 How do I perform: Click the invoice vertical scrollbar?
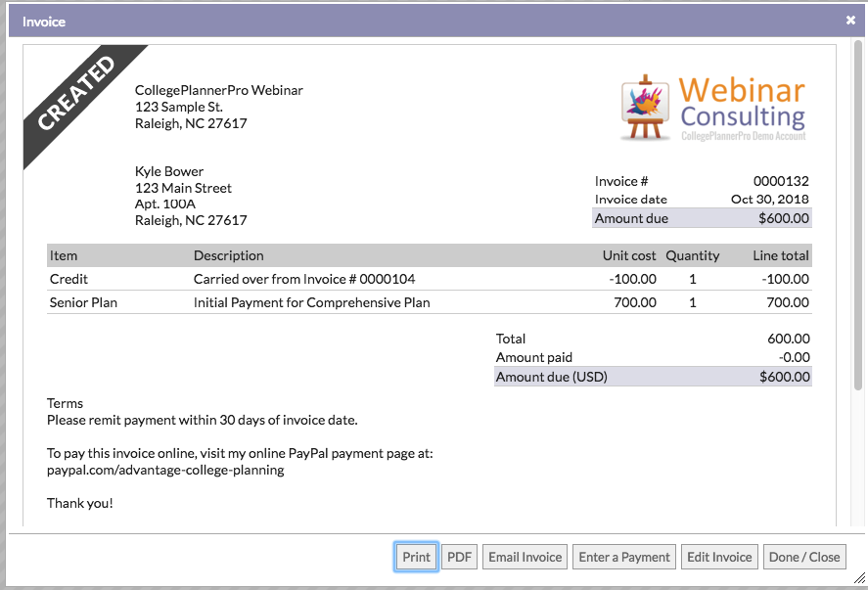[857, 216]
